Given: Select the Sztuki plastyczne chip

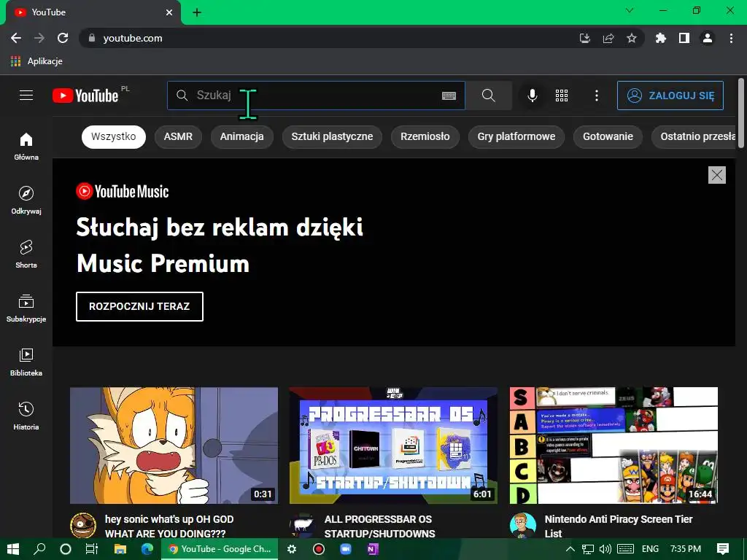Looking at the screenshot, I should pyautogui.click(x=332, y=136).
